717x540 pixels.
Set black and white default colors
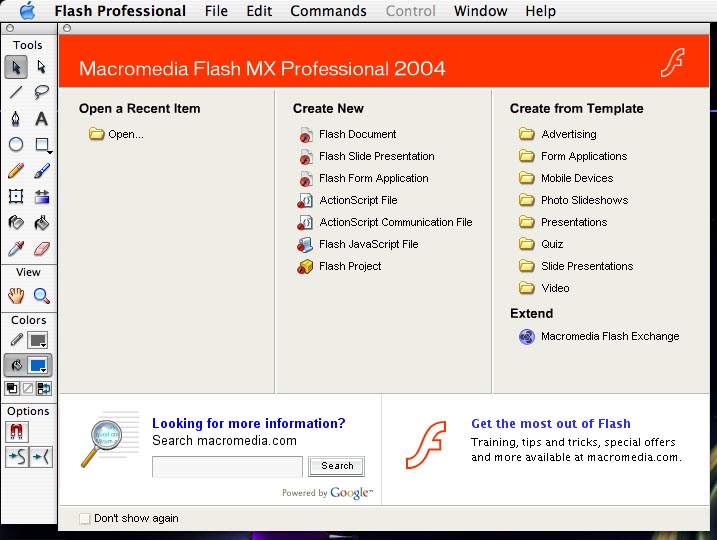click(x=12, y=389)
